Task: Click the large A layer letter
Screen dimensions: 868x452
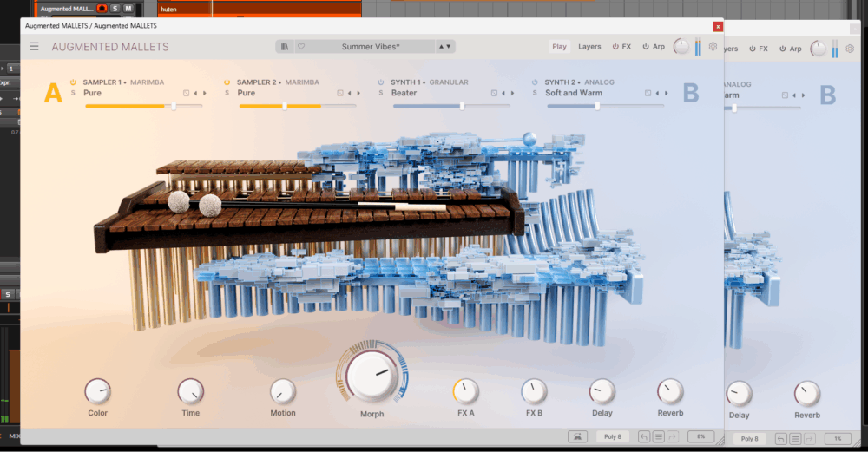Action: 53,93
